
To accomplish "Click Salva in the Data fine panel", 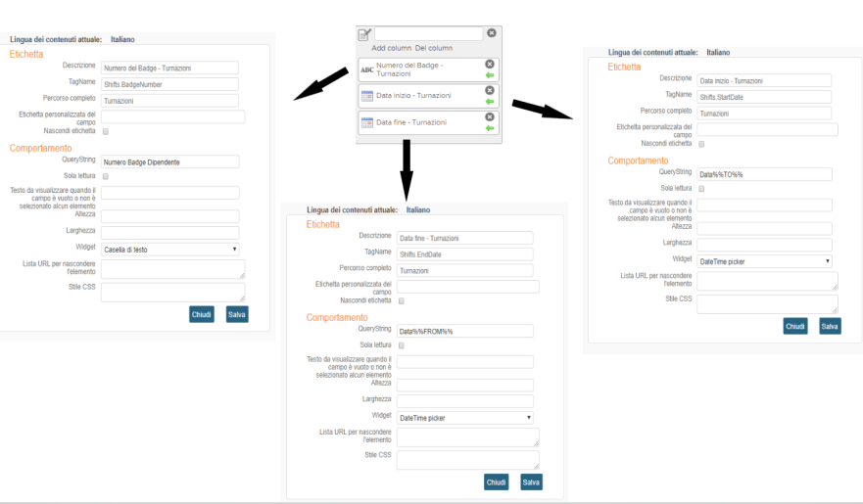I will pyautogui.click(x=531, y=482).
